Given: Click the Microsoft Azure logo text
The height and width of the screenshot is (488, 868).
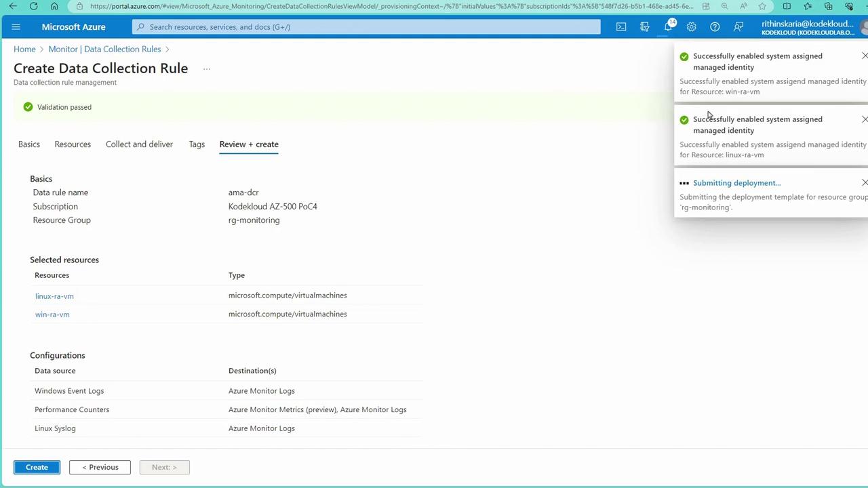Looking at the screenshot, I should click(x=73, y=27).
